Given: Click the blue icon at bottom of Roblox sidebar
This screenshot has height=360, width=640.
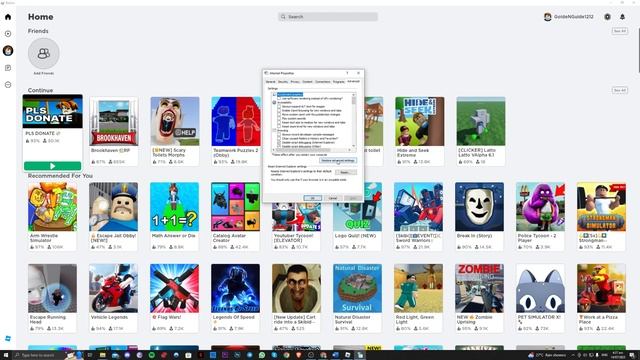Looking at the screenshot, I should point(8,338).
